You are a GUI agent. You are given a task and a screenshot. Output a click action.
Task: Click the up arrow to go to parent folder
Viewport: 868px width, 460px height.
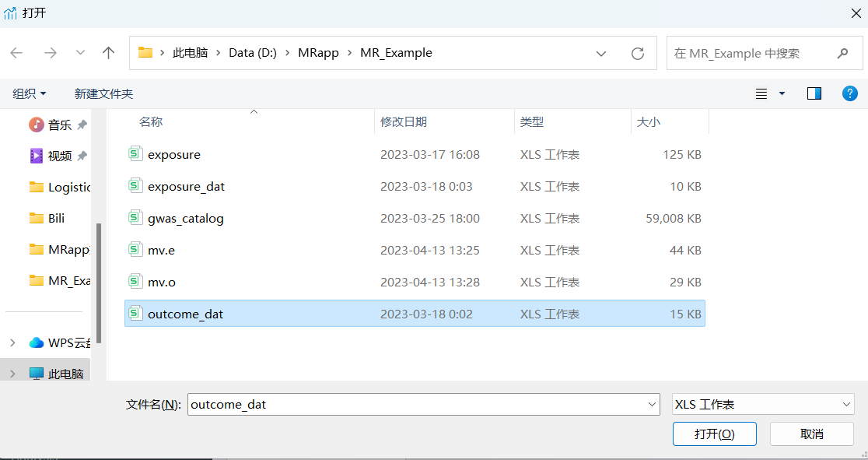[x=108, y=53]
